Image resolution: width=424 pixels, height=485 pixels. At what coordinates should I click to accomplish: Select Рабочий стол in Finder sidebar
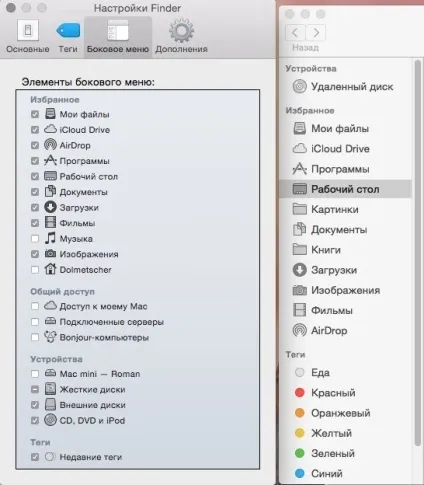click(x=345, y=189)
